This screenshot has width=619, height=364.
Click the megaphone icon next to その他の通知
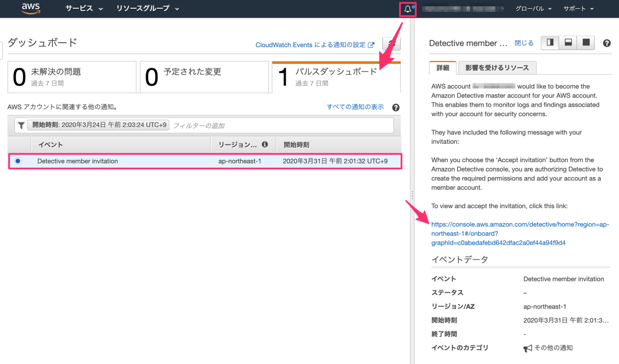click(x=527, y=348)
